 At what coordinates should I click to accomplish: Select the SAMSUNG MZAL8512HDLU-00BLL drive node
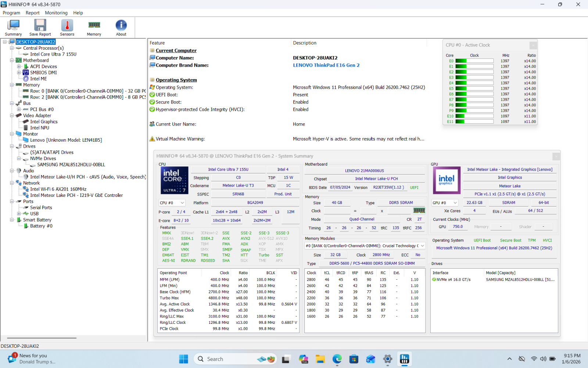71,164
